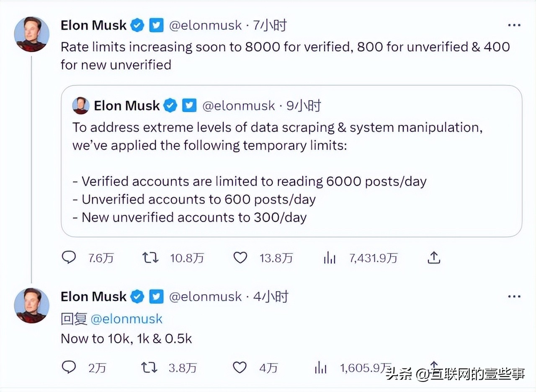Retweet the '10k, 1k & 0.5k' reply
The width and height of the screenshot is (536, 392).
[x=149, y=367]
